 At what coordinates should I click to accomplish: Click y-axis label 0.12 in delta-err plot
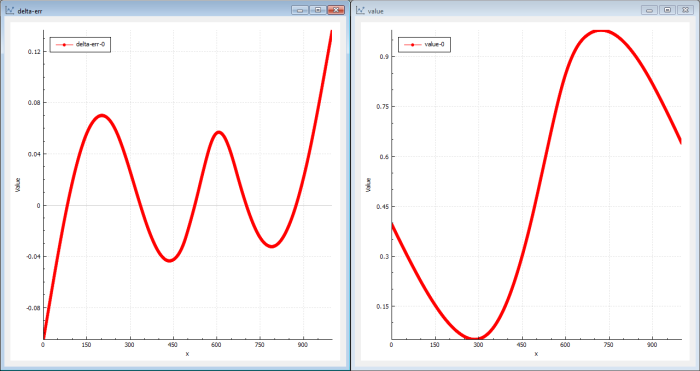click(x=34, y=52)
